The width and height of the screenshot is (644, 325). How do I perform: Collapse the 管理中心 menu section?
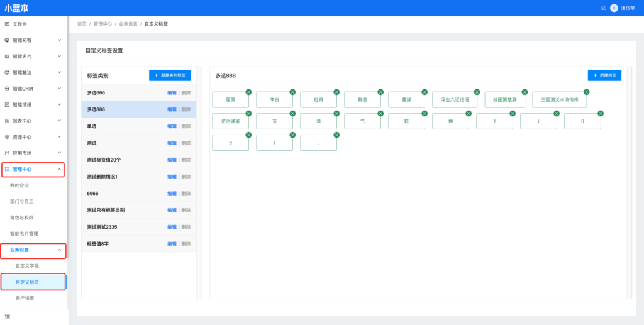[x=59, y=169]
